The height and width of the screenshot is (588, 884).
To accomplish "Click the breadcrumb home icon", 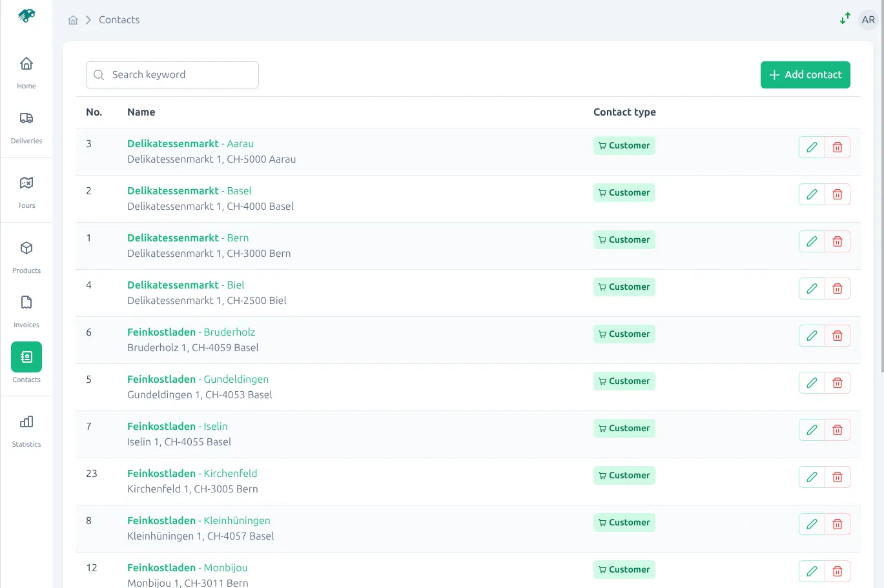I will pos(73,19).
